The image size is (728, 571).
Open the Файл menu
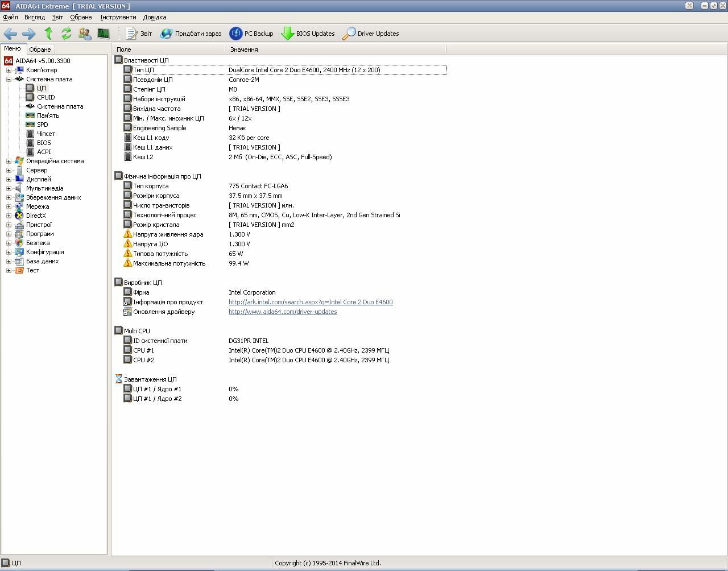point(10,17)
